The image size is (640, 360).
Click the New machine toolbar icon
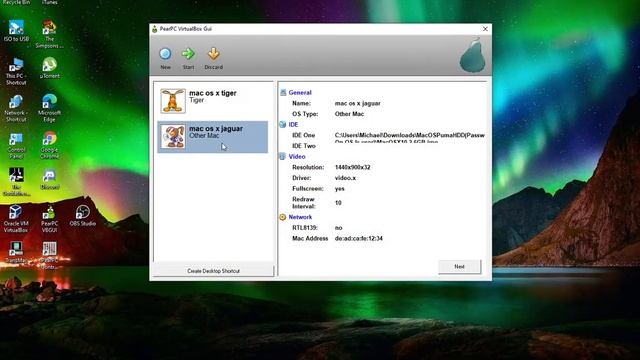165,54
